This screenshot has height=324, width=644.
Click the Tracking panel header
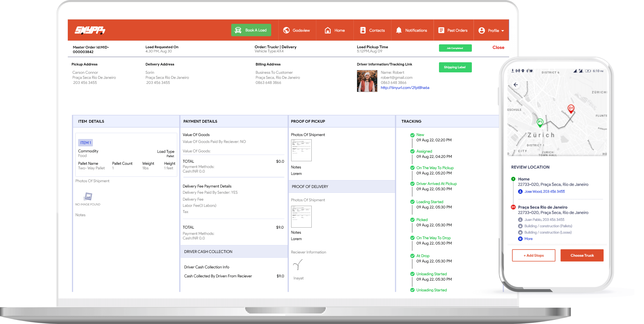tap(448, 122)
